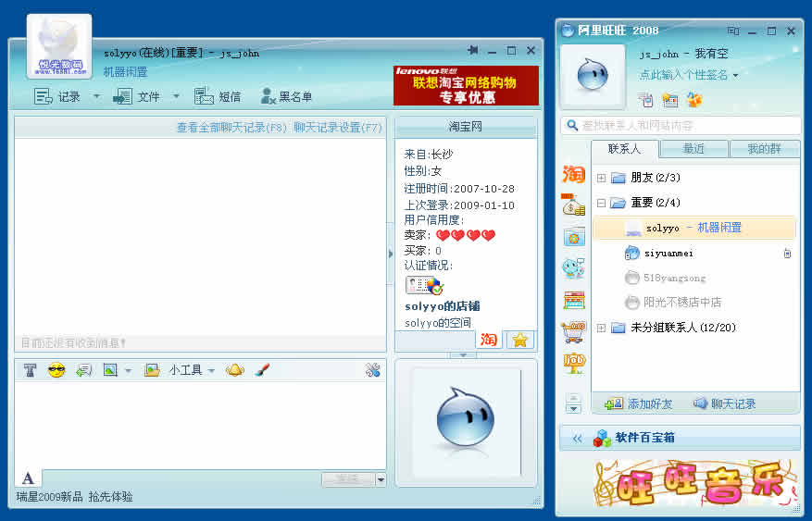Open 查看全部聊天记录 link
This screenshot has width=812, height=521.
pyautogui.click(x=231, y=128)
